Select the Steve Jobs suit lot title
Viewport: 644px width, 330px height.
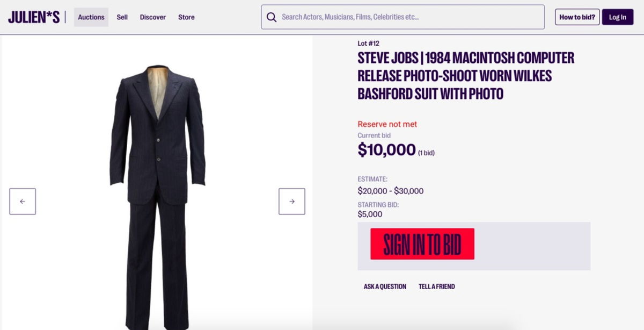(x=465, y=75)
